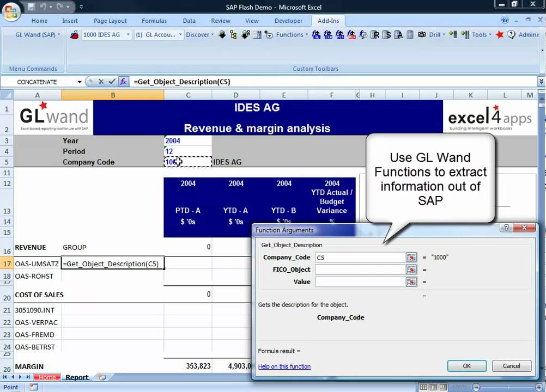Open the Insert ribbon tab
Image resolution: width=546 pixels, height=392 pixels.
pyautogui.click(x=70, y=21)
